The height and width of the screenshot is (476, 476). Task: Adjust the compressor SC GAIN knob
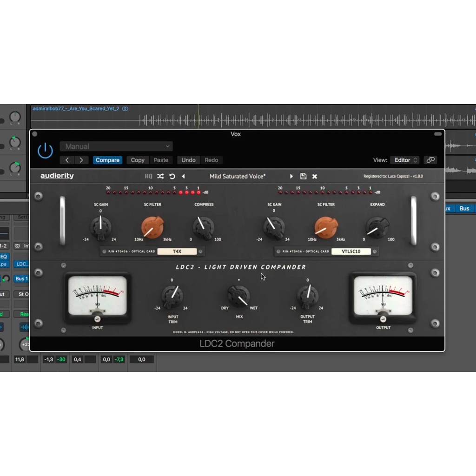(x=100, y=227)
